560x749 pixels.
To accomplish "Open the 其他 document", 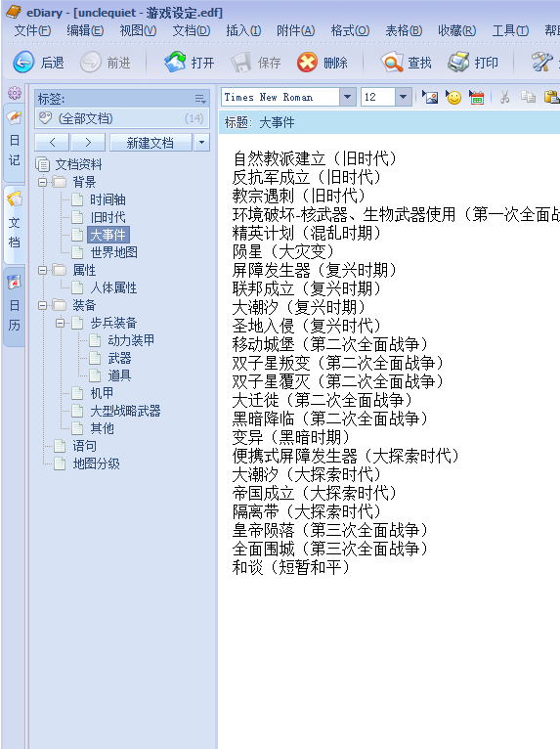I will click(x=103, y=428).
